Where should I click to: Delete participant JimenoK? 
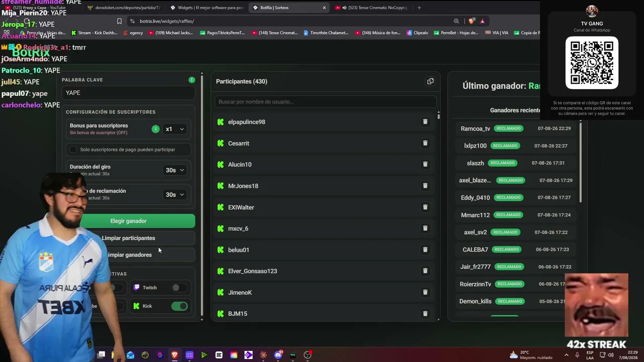(425, 292)
